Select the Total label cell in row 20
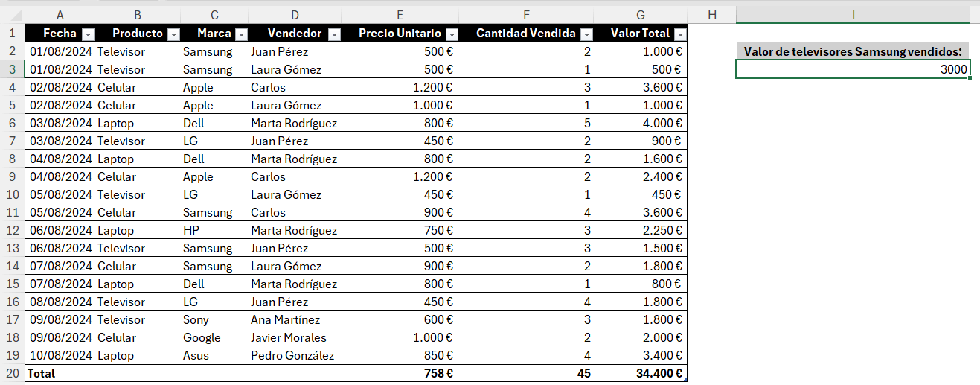Image resolution: width=980 pixels, height=385 pixels. click(x=60, y=373)
